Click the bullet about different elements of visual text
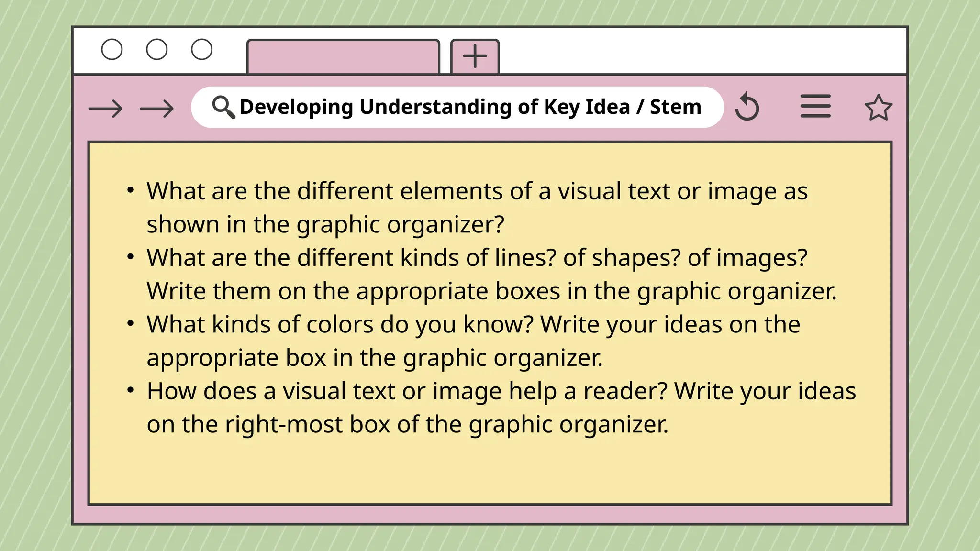The height and width of the screenshot is (551, 980). 477,191
